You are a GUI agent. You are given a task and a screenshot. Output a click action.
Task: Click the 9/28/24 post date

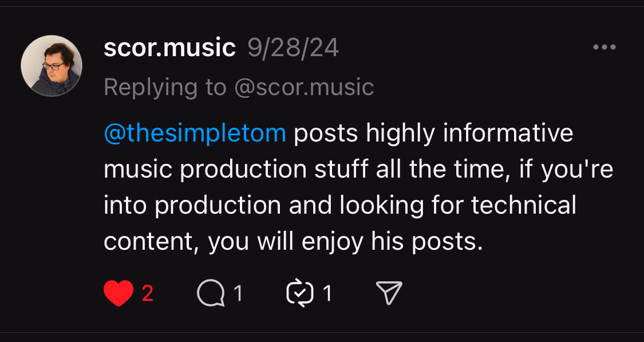293,48
